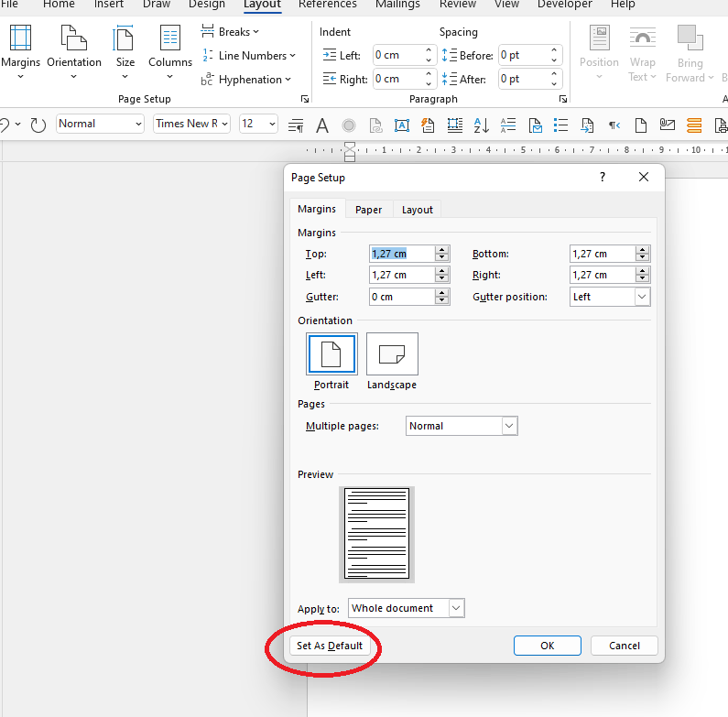Open the Margins gallery in the ribbon
This screenshot has width=728, height=717.
20,51
